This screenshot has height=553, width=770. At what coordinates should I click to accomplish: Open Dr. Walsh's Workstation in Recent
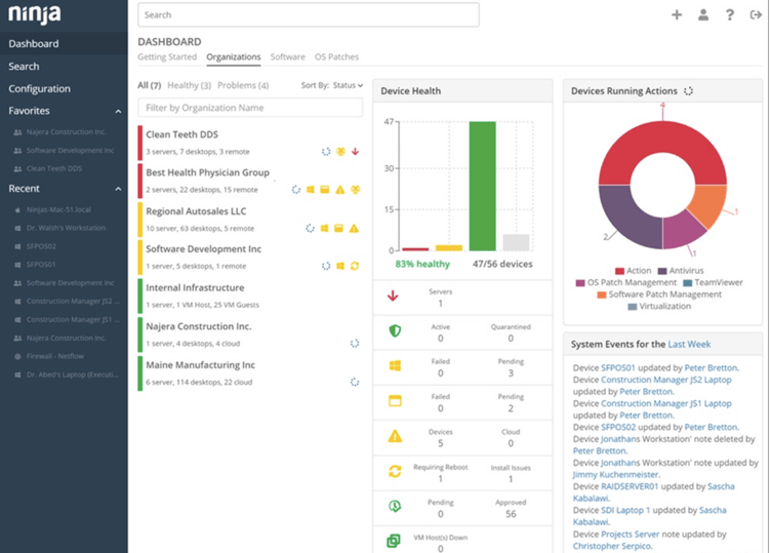click(x=66, y=228)
